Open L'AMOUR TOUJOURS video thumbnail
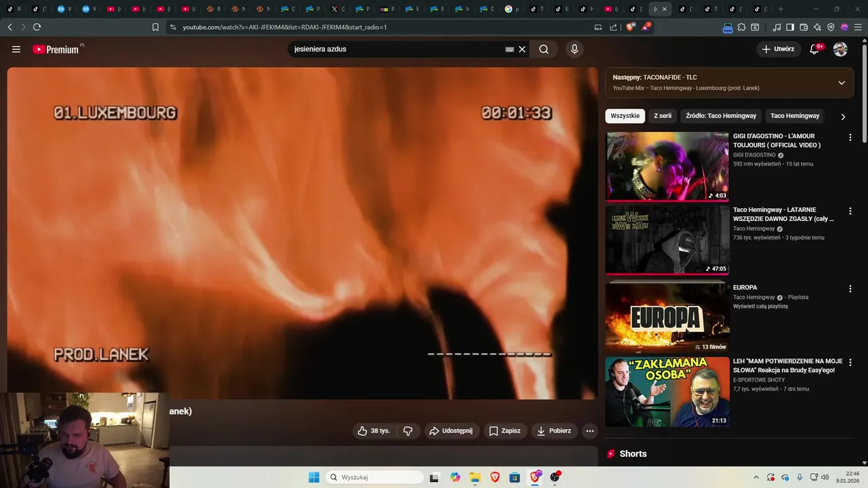Screen dimensions: 868x488 tap(667, 166)
